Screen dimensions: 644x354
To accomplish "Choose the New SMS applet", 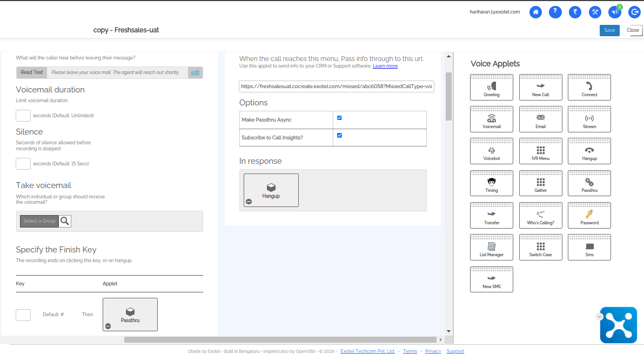I will tap(491, 279).
